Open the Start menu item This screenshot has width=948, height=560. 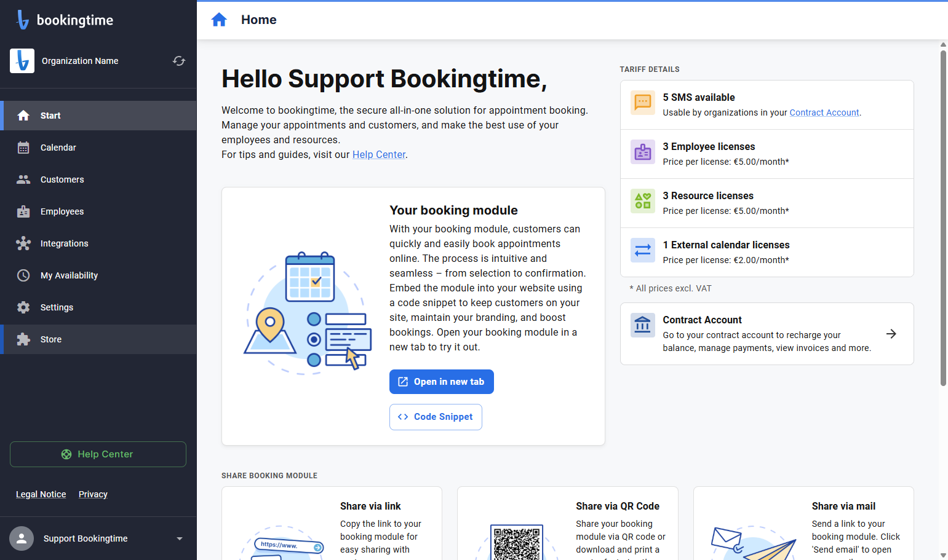click(x=98, y=116)
